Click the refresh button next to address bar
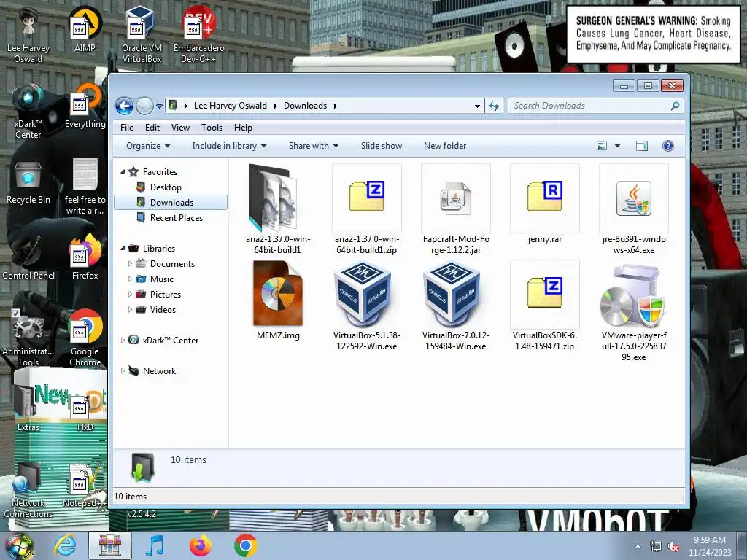The width and height of the screenshot is (747, 560). point(494,106)
